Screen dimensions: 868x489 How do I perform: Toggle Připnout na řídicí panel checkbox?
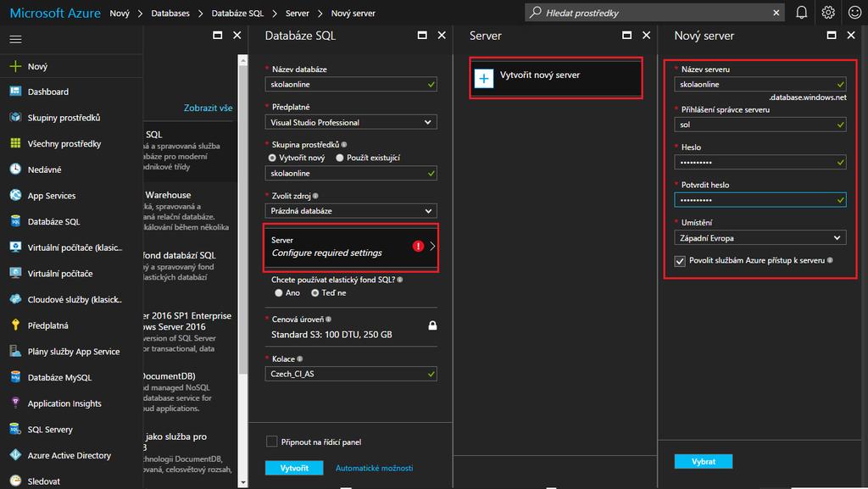(272, 442)
